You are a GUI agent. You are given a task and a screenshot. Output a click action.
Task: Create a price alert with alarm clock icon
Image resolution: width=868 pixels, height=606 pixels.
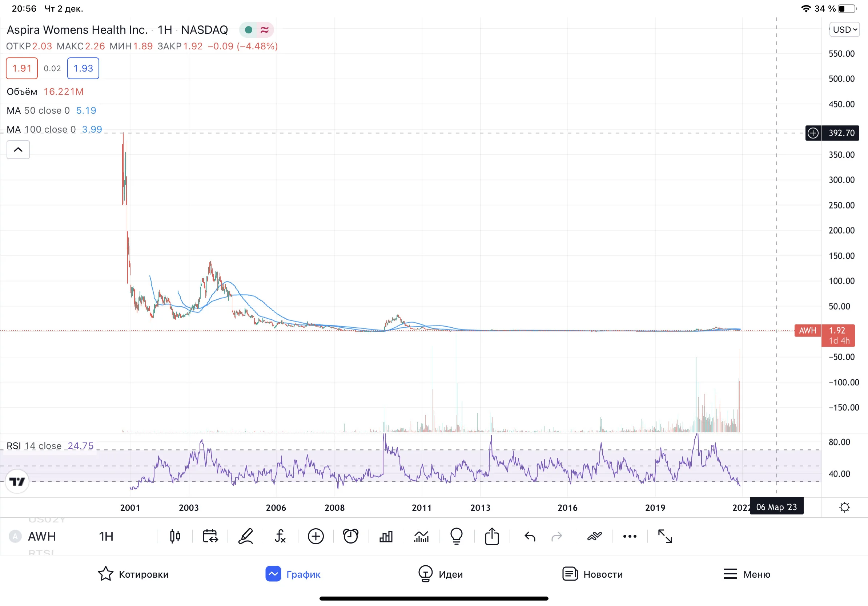(x=350, y=536)
